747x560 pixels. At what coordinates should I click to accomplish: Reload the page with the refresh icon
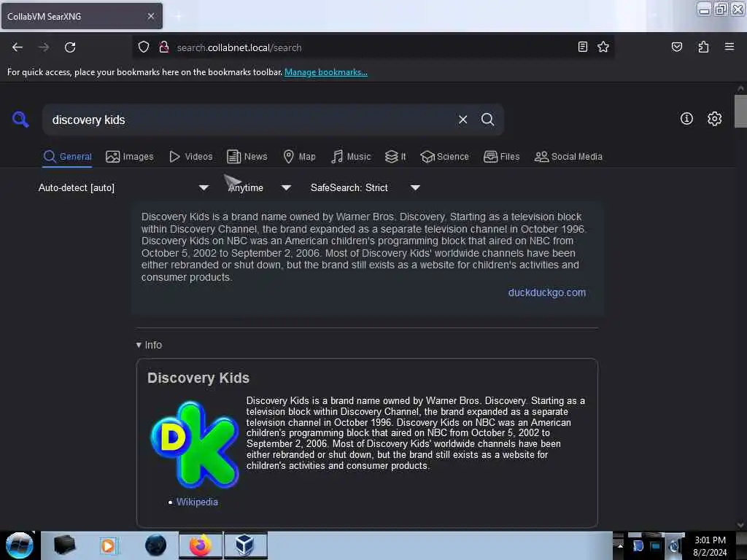click(x=70, y=47)
